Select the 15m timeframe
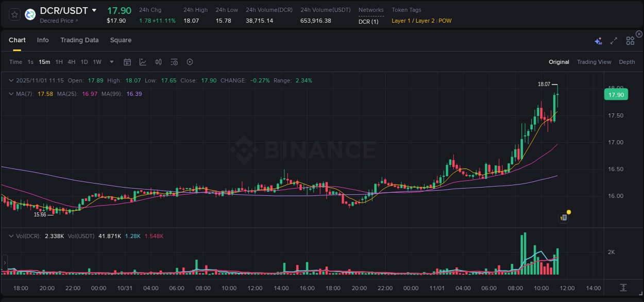 point(44,62)
